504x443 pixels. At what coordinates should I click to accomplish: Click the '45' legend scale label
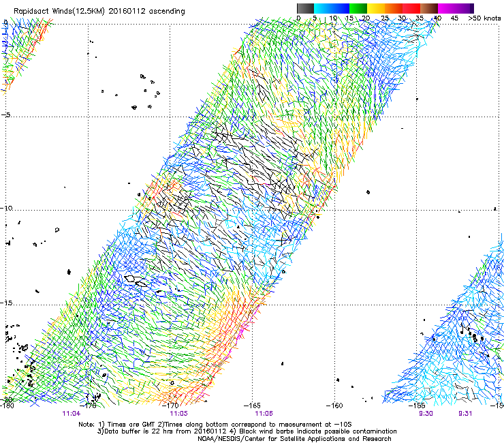(x=454, y=18)
